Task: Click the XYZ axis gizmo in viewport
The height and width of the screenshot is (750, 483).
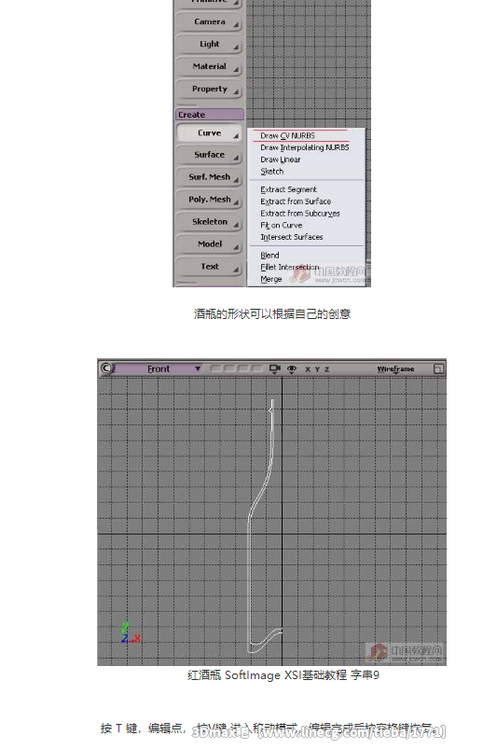Action: 130,632
